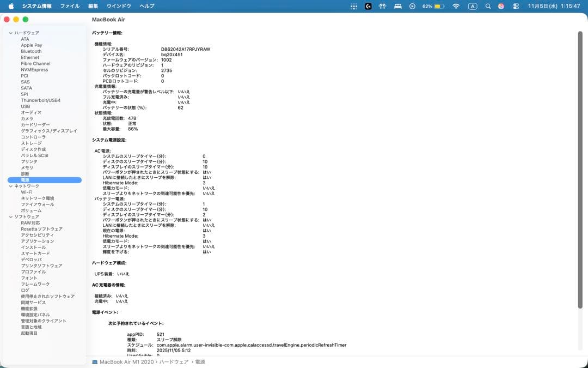Click the AirPods menu bar icon

click(x=382, y=6)
